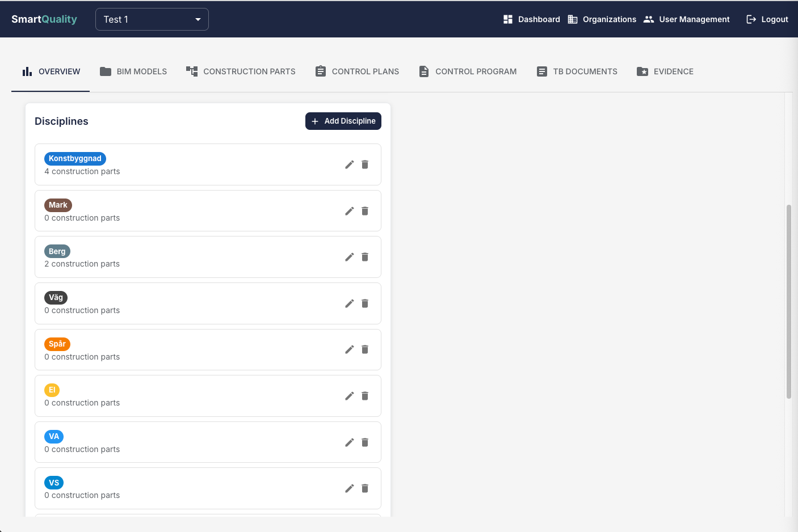Image resolution: width=798 pixels, height=532 pixels.
Task: Edit the VA discipline
Action: [350, 442]
